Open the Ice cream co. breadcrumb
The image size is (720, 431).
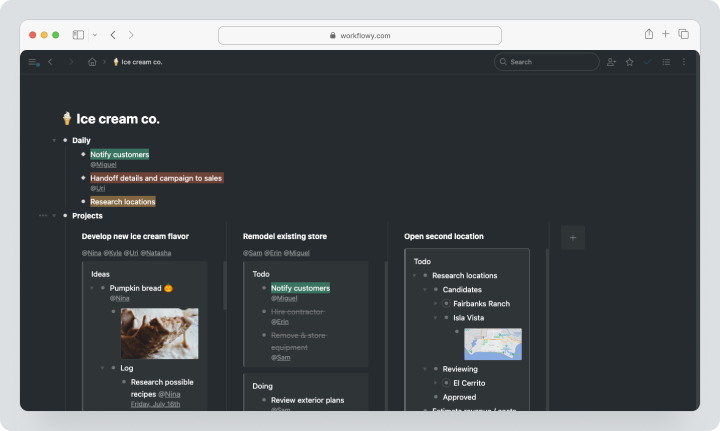138,62
